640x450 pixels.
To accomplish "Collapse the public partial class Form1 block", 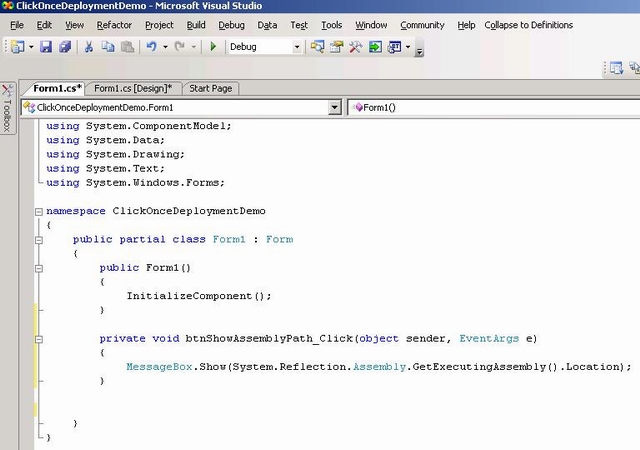I will (x=39, y=240).
